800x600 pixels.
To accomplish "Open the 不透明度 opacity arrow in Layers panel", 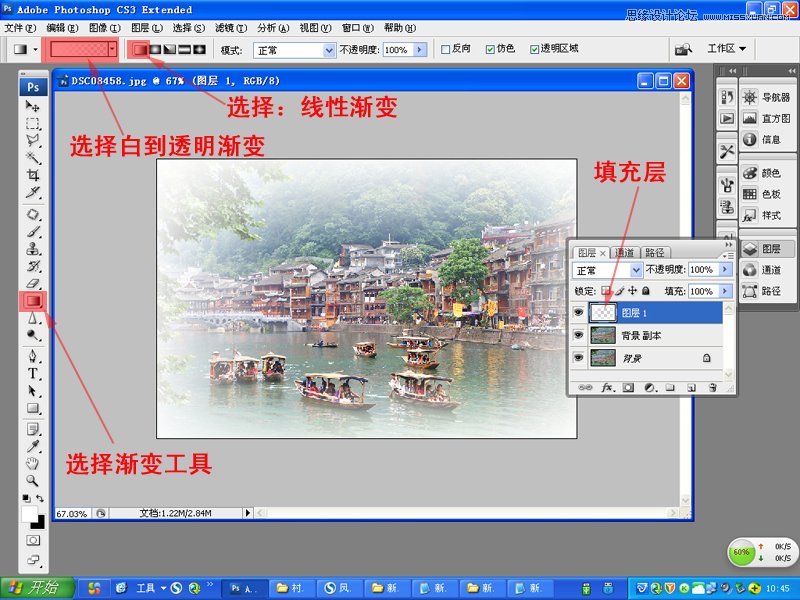I will [725, 270].
